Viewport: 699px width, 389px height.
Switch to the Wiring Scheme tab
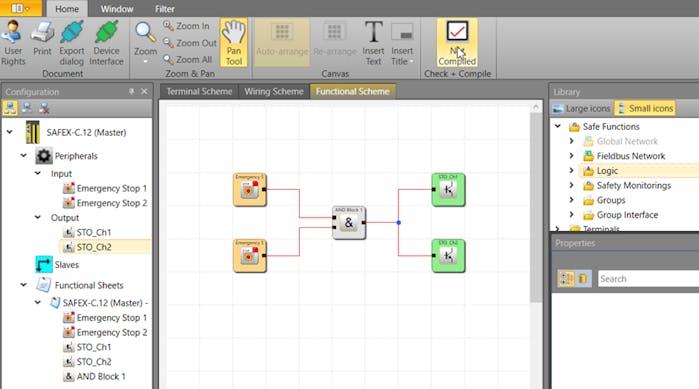(274, 91)
